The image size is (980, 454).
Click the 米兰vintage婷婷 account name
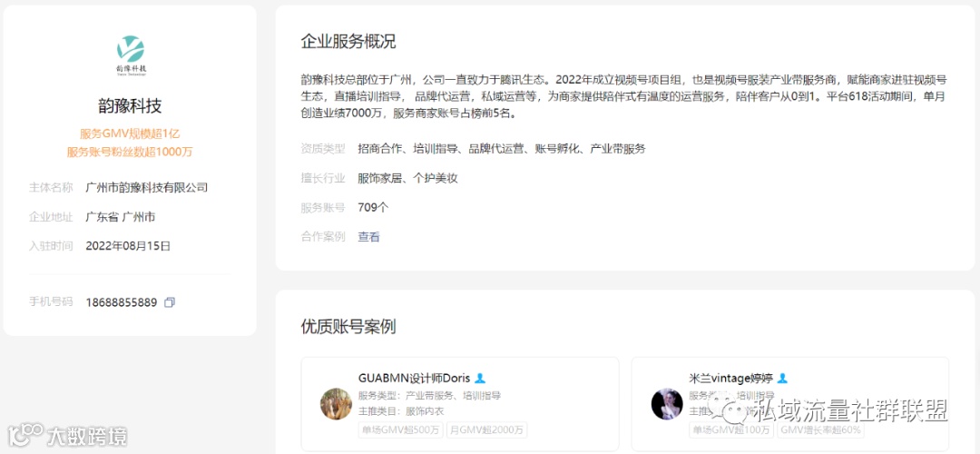click(731, 379)
